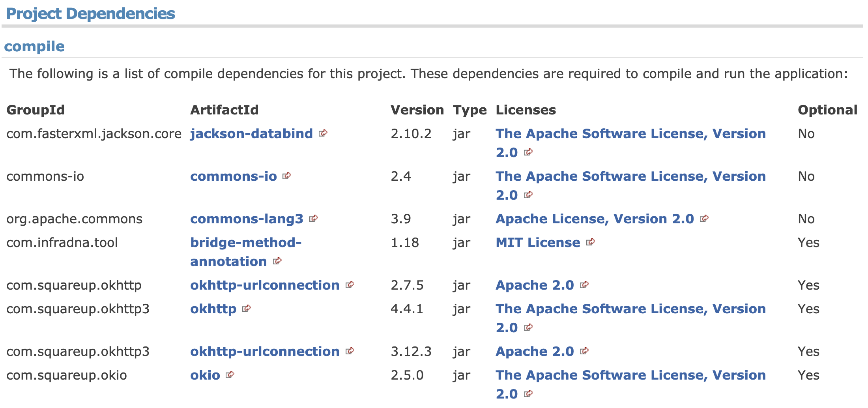Image resolution: width=868 pixels, height=408 pixels.
Task: Select the com.fasterxml.jackson.core group id
Action: pos(94,134)
